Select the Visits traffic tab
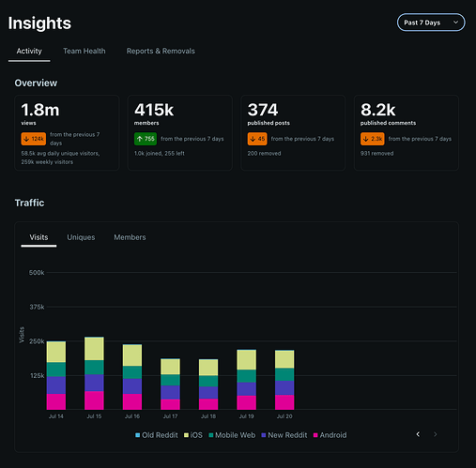This screenshot has height=468, width=476. (38, 237)
